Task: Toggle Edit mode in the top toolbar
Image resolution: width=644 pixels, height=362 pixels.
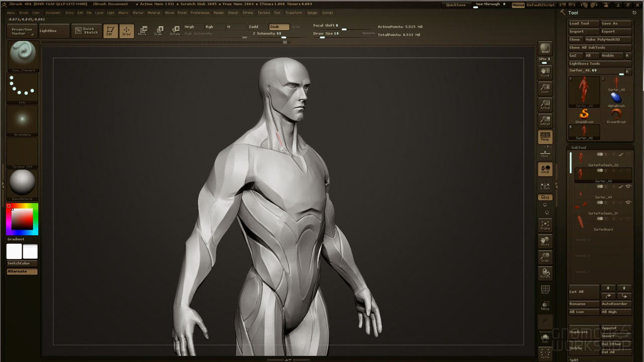Action: (110, 31)
